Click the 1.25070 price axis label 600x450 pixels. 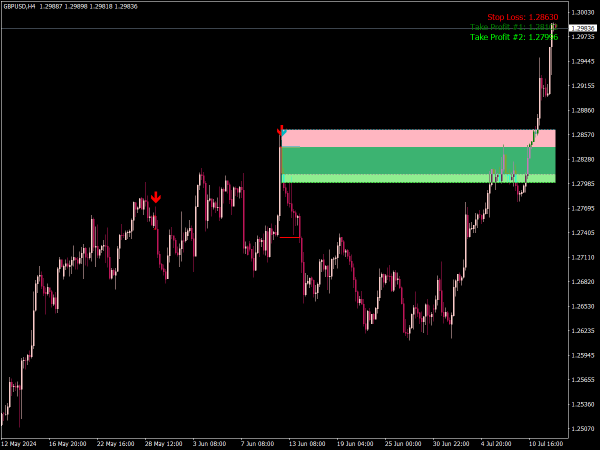[x=583, y=429]
